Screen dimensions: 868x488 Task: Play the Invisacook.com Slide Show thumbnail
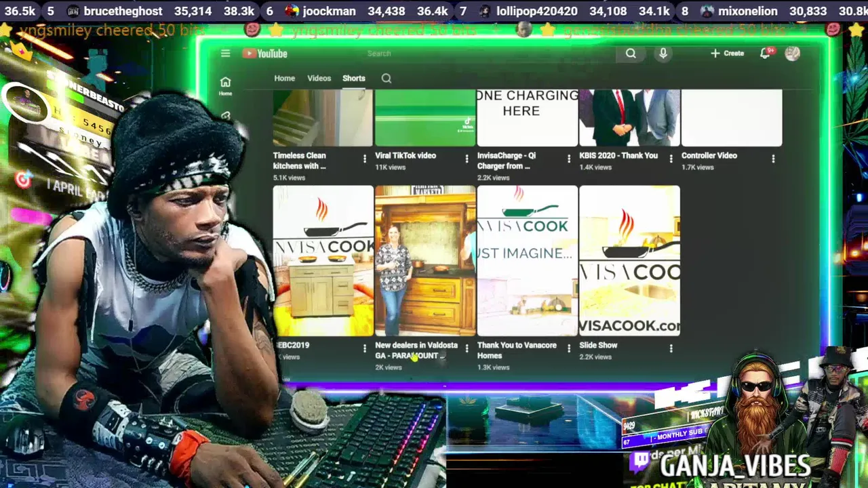pyautogui.click(x=630, y=261)
